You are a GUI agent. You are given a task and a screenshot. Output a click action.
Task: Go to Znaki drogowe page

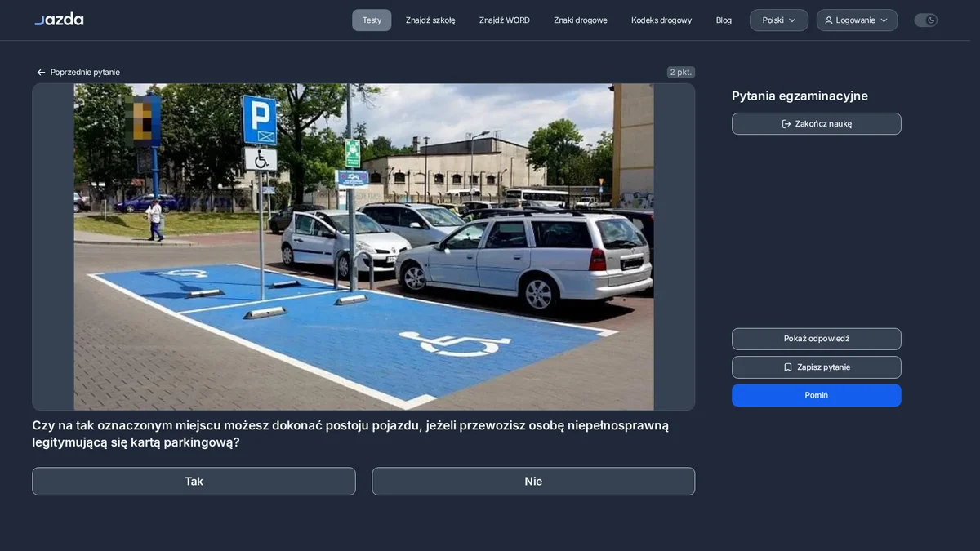coord(581,20)
